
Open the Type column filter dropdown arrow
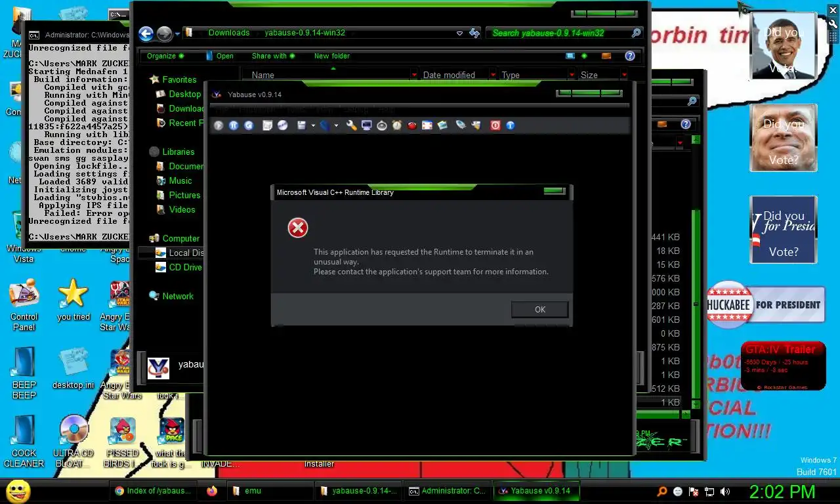(x=572, y=75)
